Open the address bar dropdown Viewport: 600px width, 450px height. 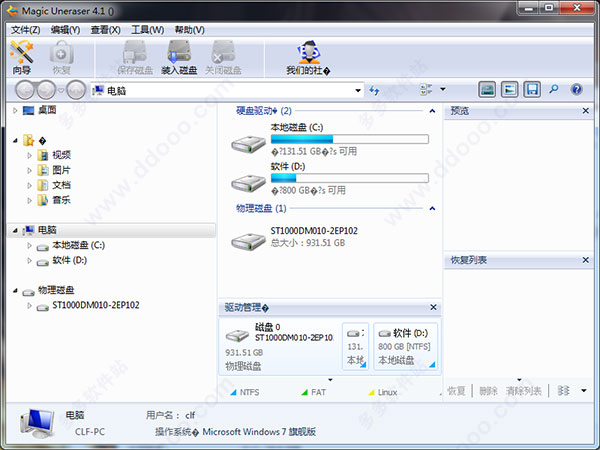click(x=358, y=91)
